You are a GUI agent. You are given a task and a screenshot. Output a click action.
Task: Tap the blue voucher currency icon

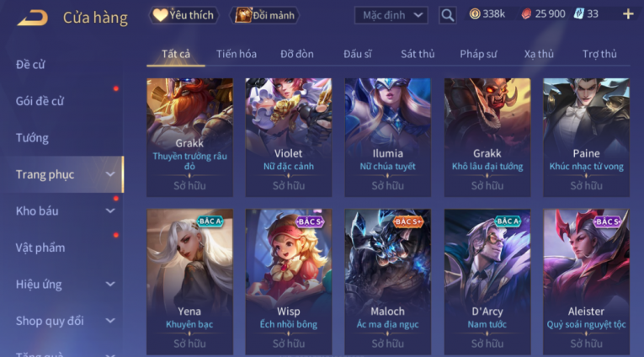tap(578, 14)
